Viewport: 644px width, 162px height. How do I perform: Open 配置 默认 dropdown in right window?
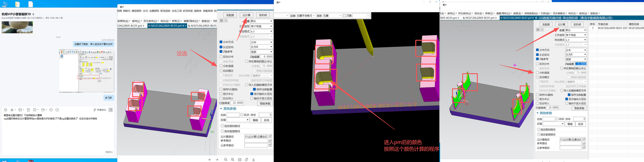point(576,30)
